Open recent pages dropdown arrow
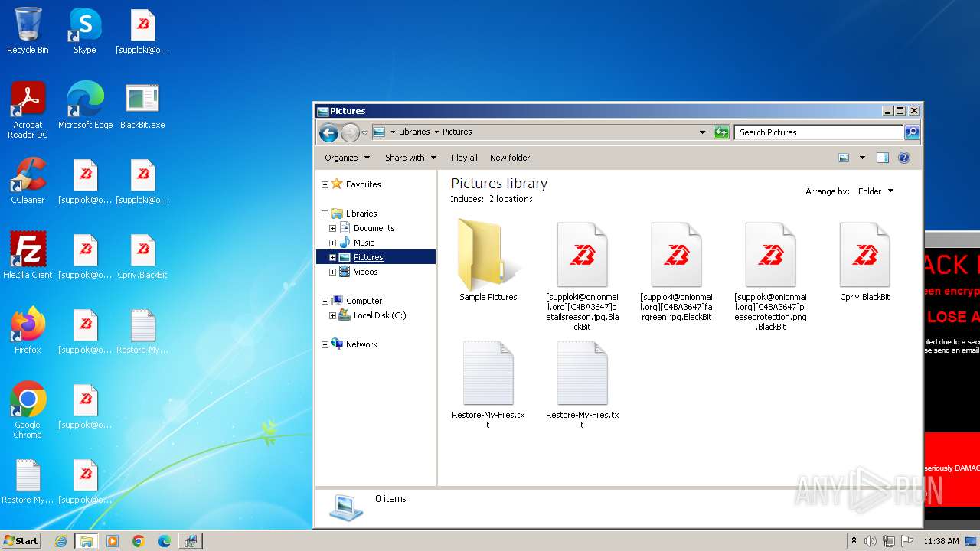The width and height of the screenshot is (980, 551). [364, 132]
